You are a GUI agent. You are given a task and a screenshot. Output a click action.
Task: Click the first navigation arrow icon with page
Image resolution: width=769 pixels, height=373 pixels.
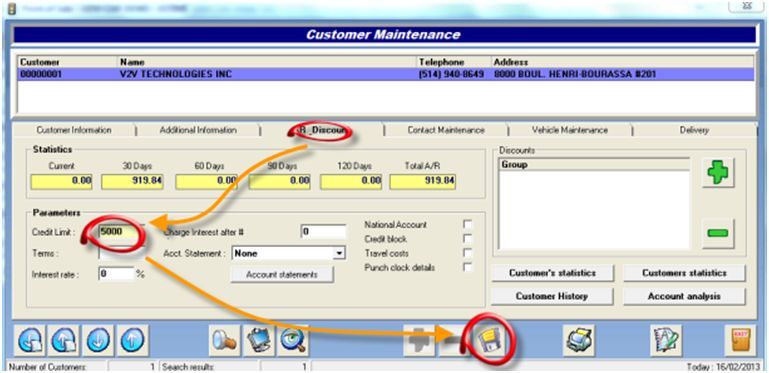(x=31, y=340)
